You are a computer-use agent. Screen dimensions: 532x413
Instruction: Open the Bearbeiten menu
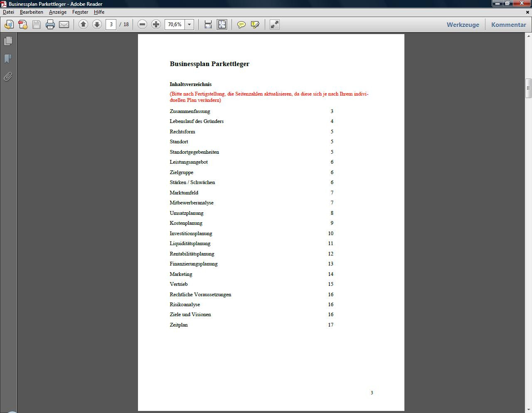pyautogui.click(x=32, y=12)
